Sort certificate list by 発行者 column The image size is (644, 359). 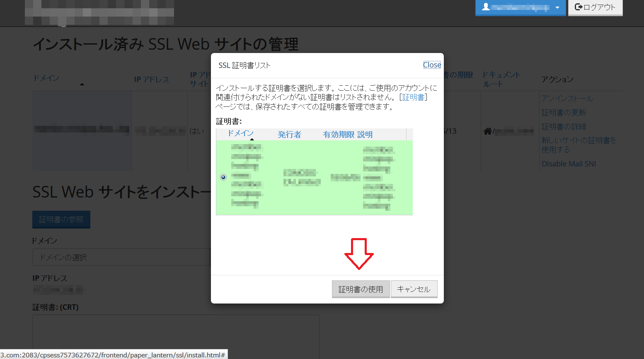[x=289, y=135]
